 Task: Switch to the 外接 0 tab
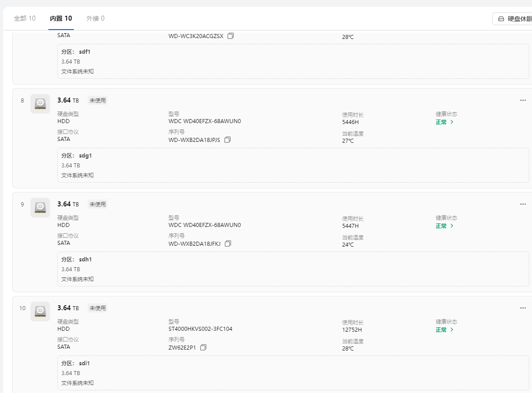(95, 18)
